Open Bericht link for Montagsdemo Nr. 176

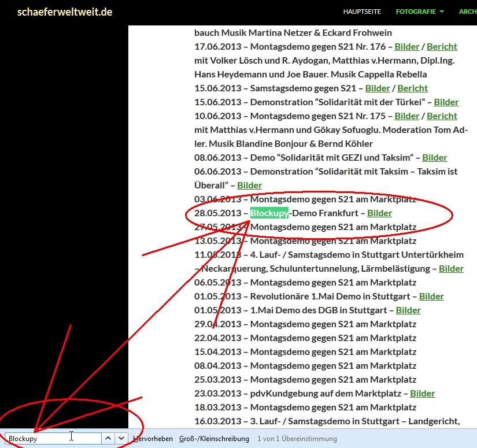442,47
